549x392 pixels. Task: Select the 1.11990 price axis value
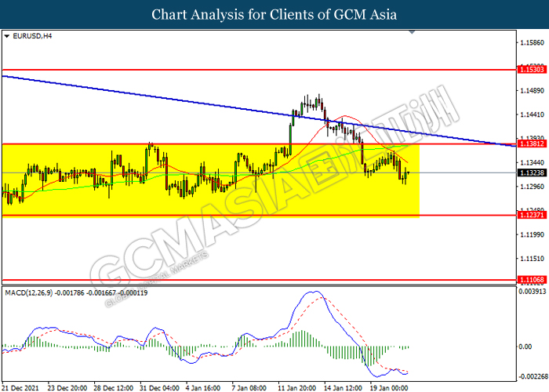[x=533, y=234]
